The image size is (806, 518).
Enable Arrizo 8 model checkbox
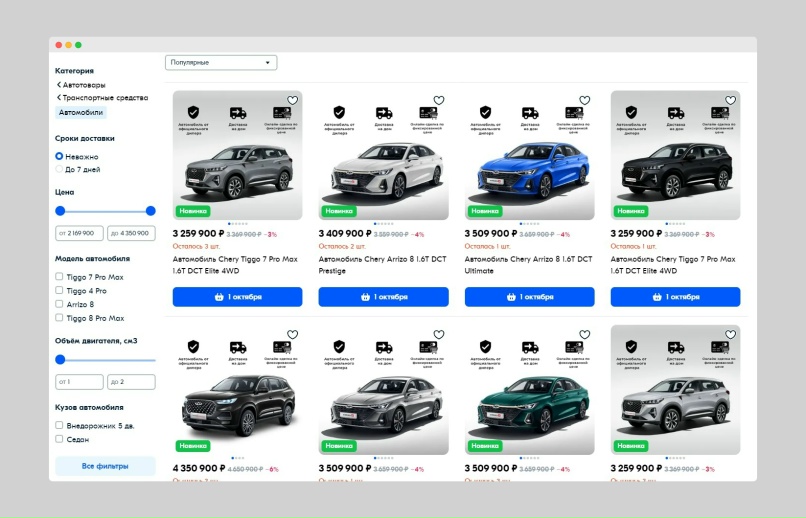(x=59, y=304)
